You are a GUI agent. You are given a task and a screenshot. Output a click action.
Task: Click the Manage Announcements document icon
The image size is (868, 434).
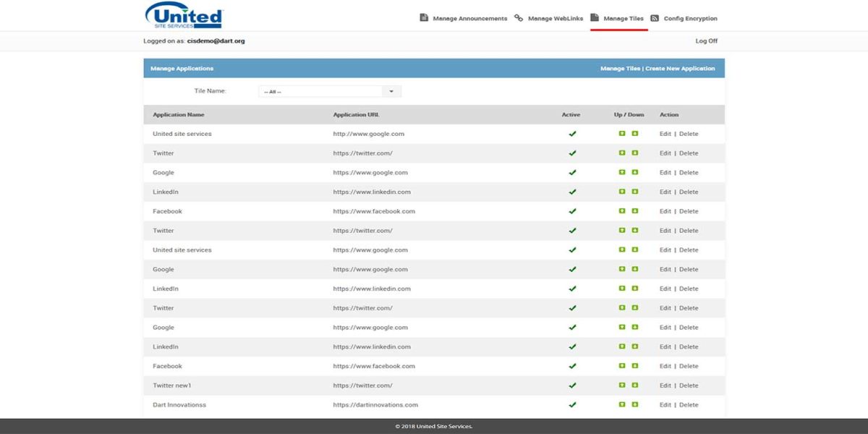point(424,17)
